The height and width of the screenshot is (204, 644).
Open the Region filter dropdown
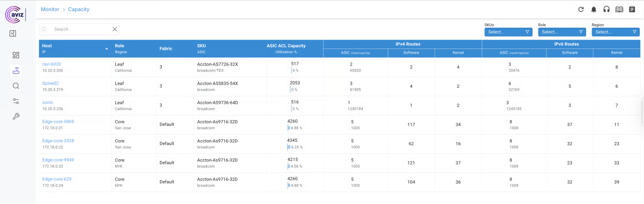click(x=615, y=32)
